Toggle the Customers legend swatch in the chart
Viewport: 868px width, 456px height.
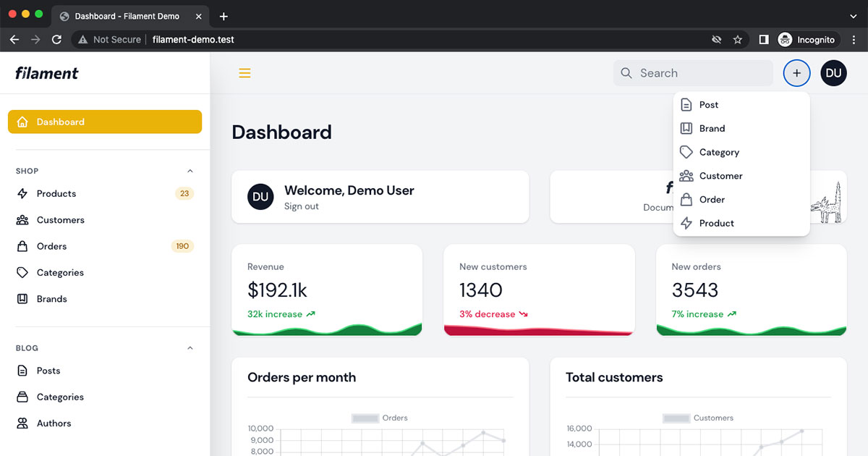(x=676, y=418)
